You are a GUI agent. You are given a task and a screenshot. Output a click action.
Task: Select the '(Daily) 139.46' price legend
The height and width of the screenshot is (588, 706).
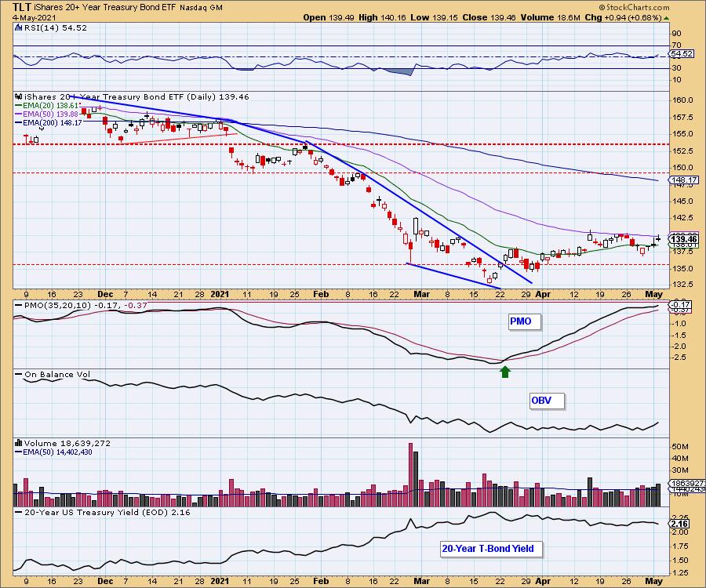click(x=217, y=96)
